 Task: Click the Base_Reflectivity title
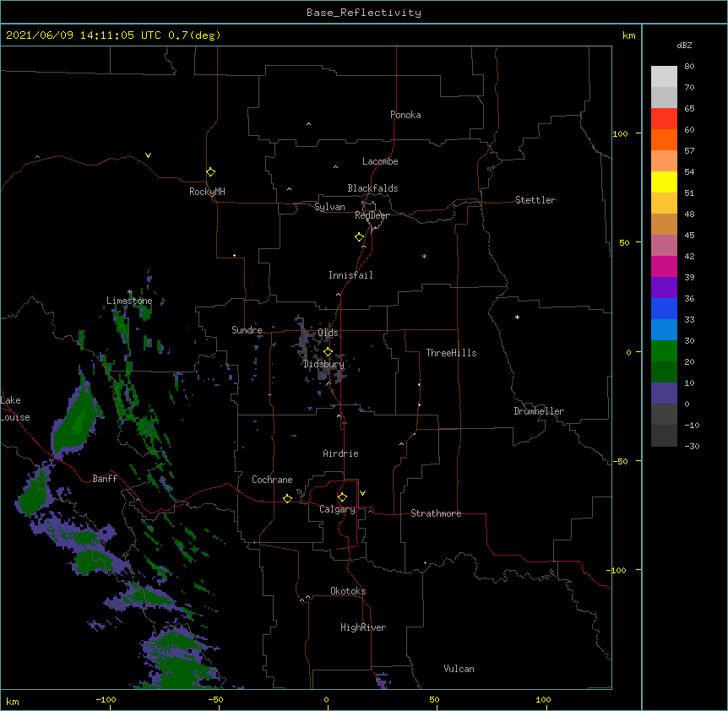[364, 13]
